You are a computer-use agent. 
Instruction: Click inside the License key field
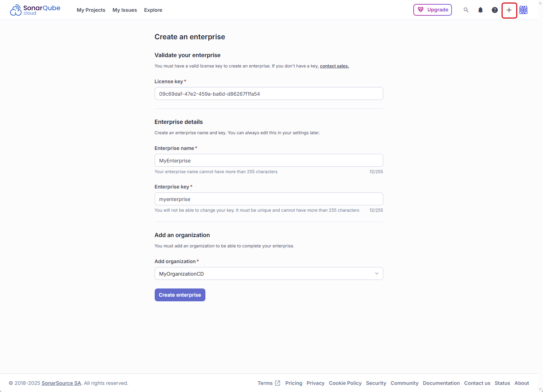pyautogui.click(x=269, y=94)
